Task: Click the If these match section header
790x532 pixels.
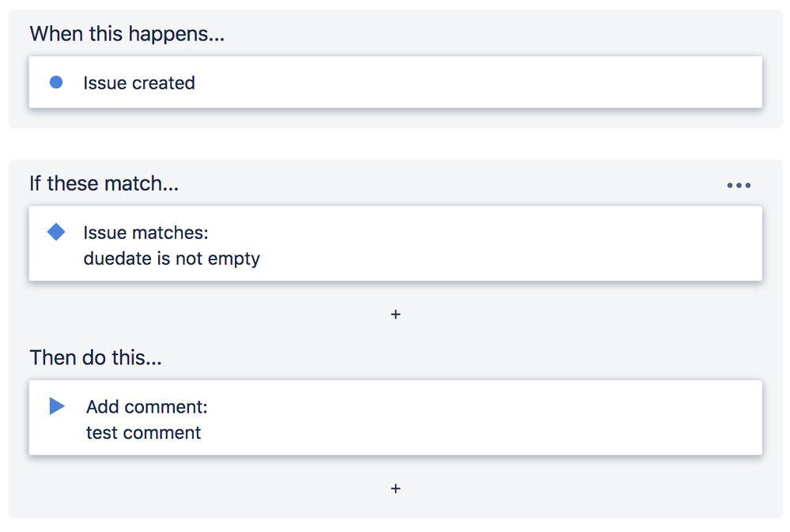Action: [104, 183]
